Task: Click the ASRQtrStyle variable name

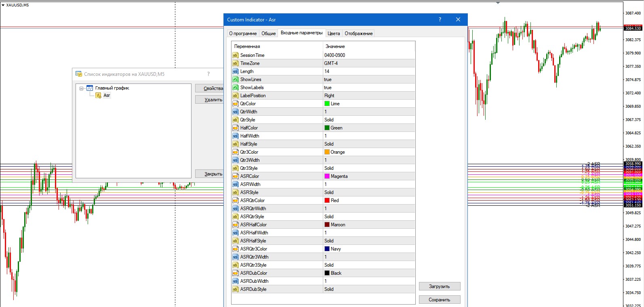Action: point(252,217)
